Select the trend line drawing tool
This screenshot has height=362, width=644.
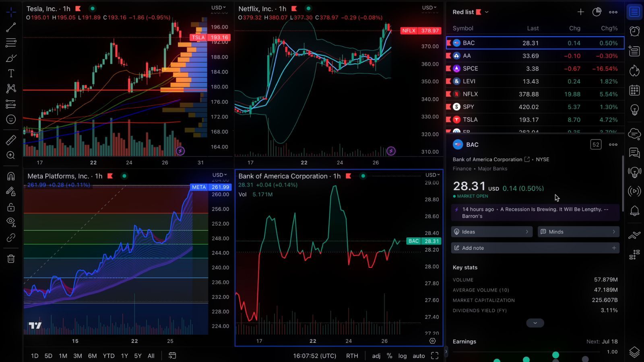click(11, 27)
